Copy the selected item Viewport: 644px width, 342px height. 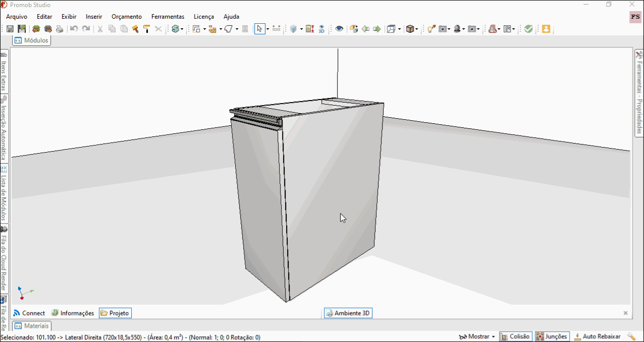[x=112, y=29]
